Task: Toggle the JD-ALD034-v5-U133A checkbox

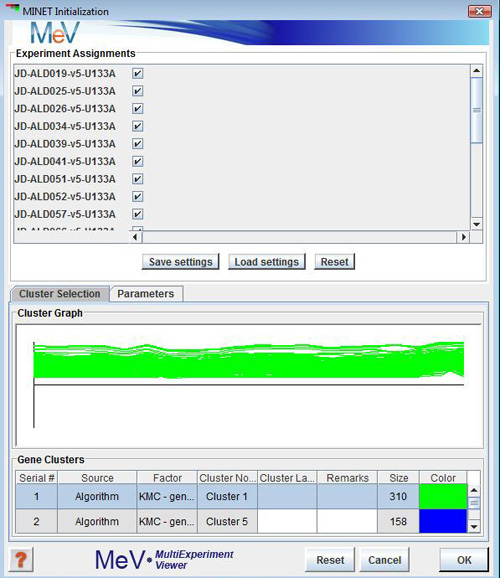Action: tap(138, 126)
